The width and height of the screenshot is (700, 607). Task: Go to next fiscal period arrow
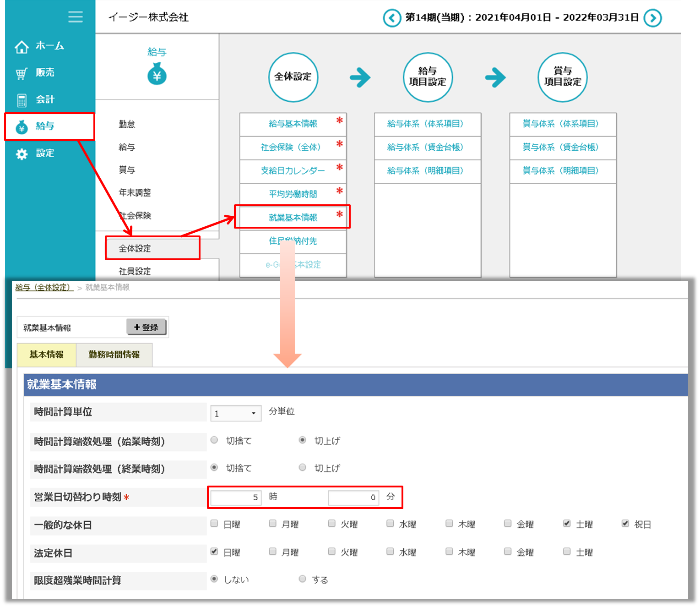pyautogui.click(x=652, y=18)
